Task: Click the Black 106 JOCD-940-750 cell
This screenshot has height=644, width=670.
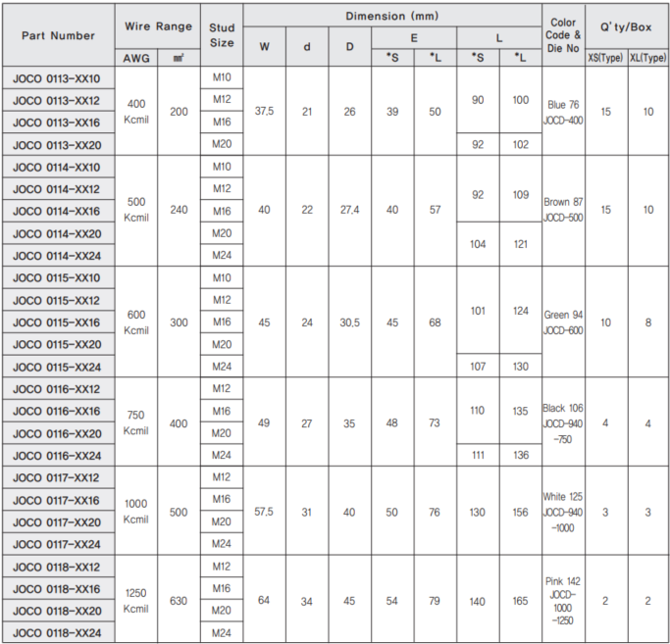Action: pyautogui.click(x=563, y=423)
